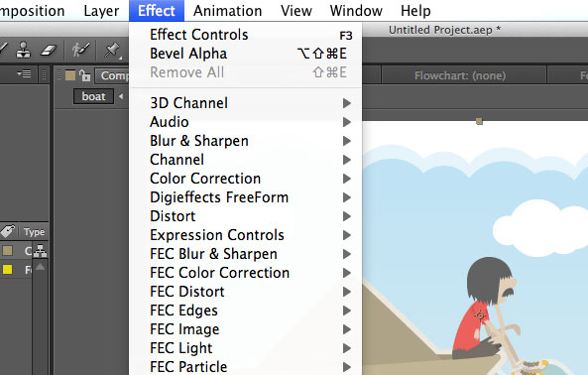
Task: Open the Flowchart: (none) tab
Action: (x=460, y=75)
